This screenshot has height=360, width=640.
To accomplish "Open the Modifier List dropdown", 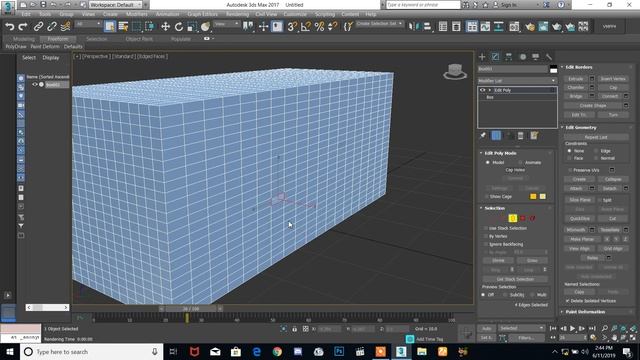I will (x=517, y=81).
